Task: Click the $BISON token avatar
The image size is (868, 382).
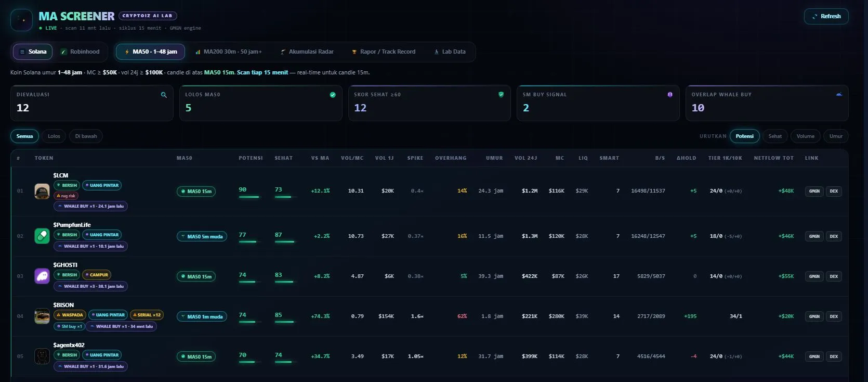Action: point(42,316)
